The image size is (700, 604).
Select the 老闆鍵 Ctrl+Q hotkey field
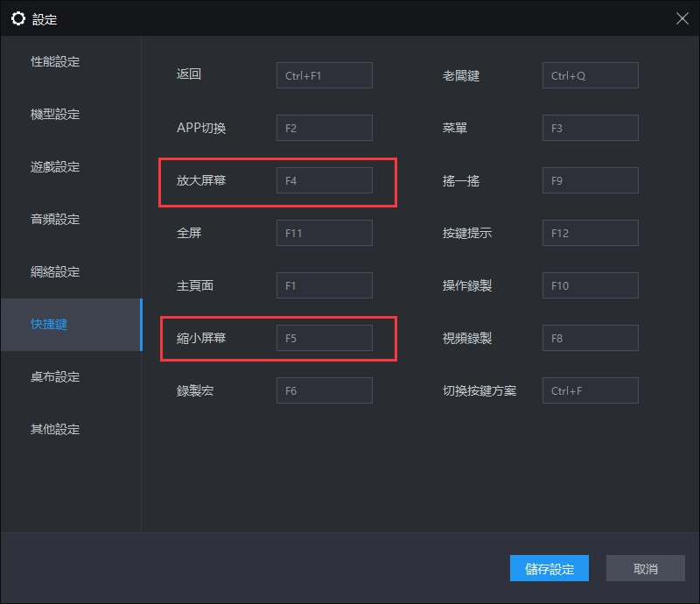pyautogui.click(x=590, y=74)
